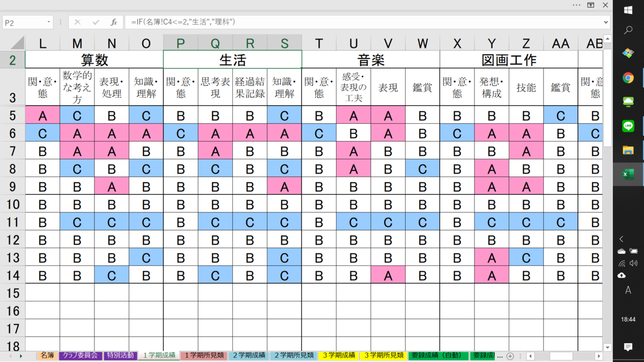Select row 11 header

[x=12, y=223]
